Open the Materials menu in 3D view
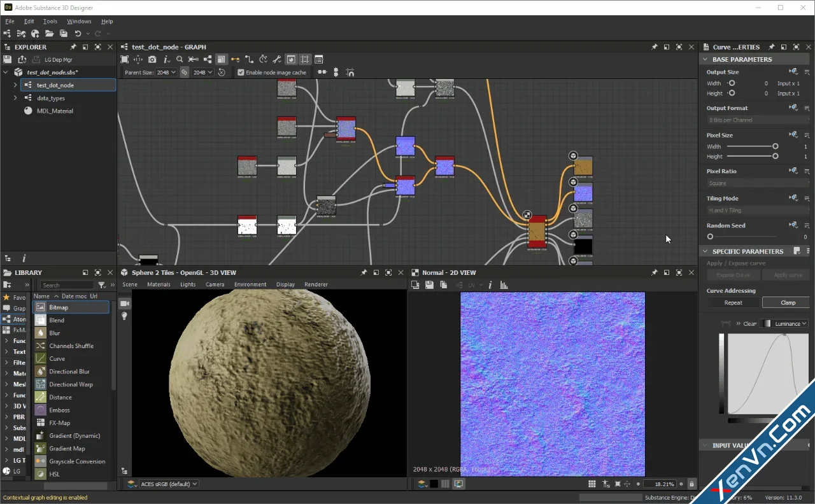 tap(159, 284)
